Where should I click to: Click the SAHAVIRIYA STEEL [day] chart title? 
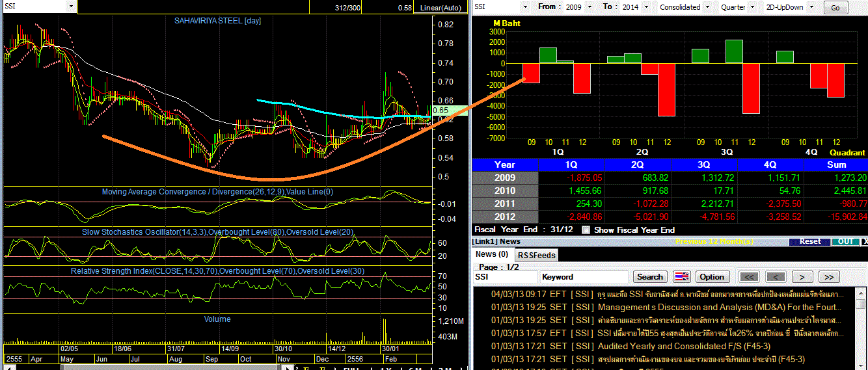[217, 21]
